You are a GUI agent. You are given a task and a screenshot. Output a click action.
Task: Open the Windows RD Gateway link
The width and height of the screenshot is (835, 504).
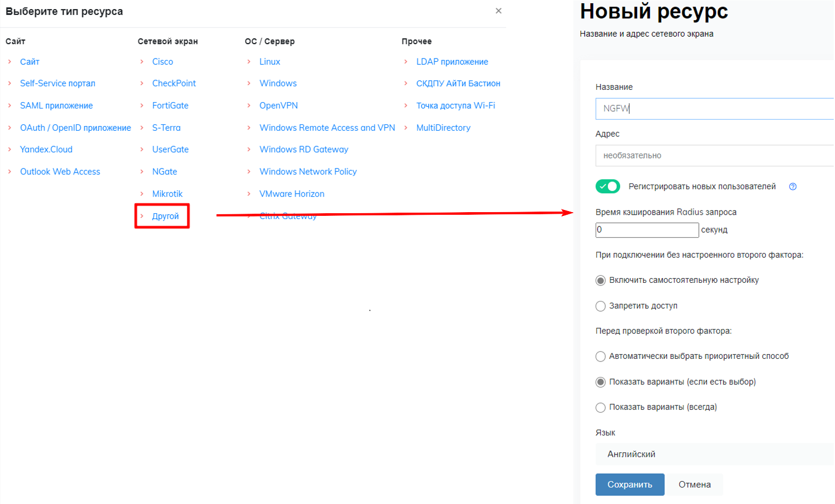(x=304, y=150)
